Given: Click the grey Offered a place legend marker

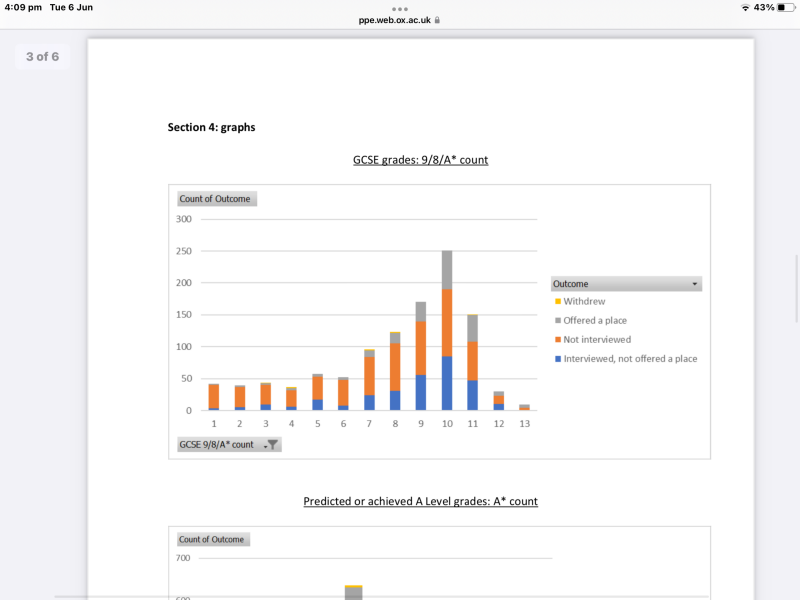Looking at the screenshot, I should point(558,320).
